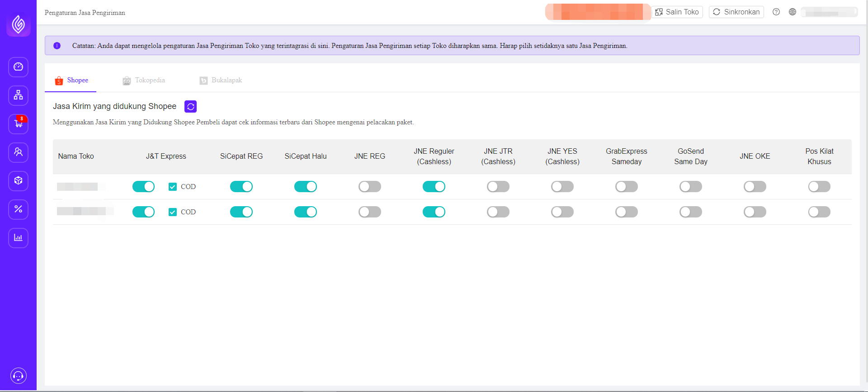Viewport: 868px width, 392px height.
Task: Click the GrabExpress Sameday column header
Action: (627, 156)
